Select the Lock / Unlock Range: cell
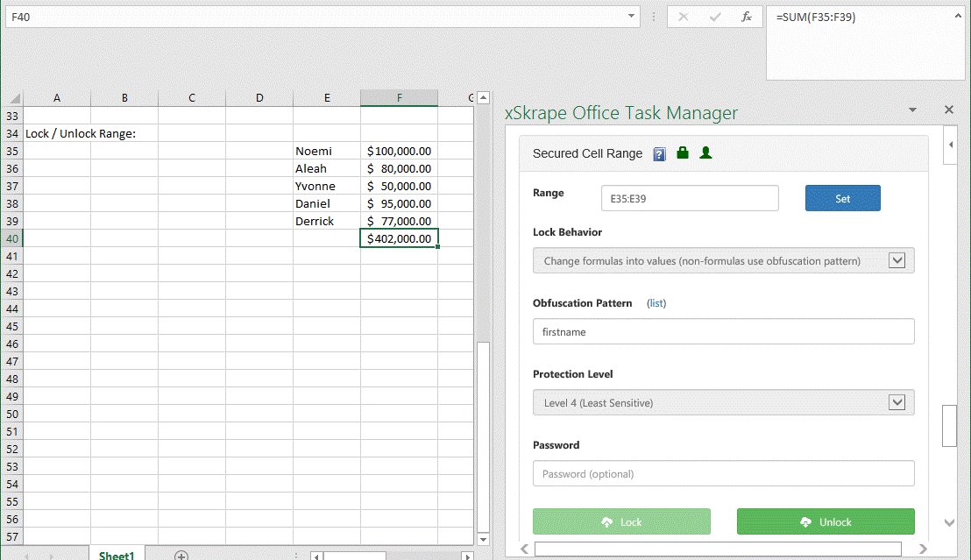The height and width of the screenshot is (560, 971). 56,133
